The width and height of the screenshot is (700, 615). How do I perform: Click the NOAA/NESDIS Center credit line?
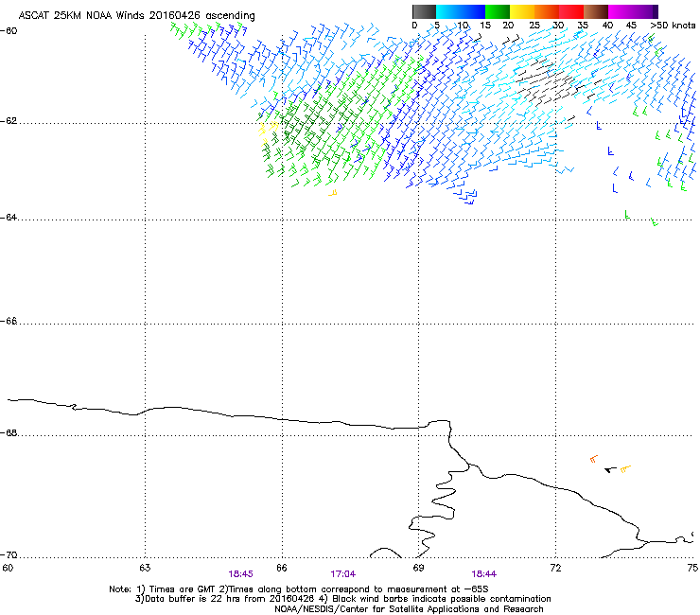point(409,609)
